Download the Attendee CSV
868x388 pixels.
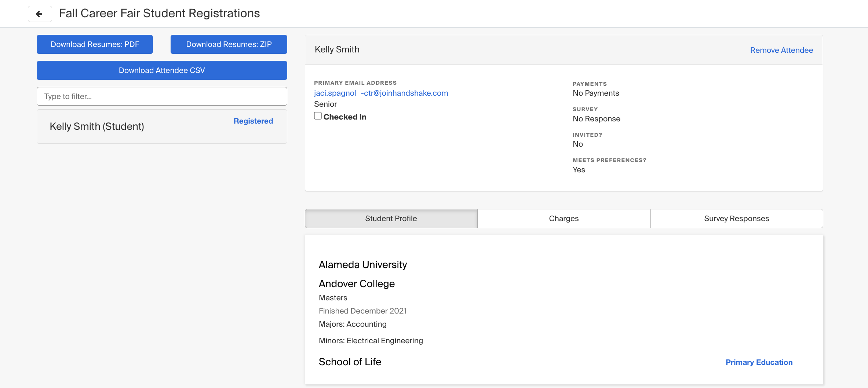pos(162,70)
